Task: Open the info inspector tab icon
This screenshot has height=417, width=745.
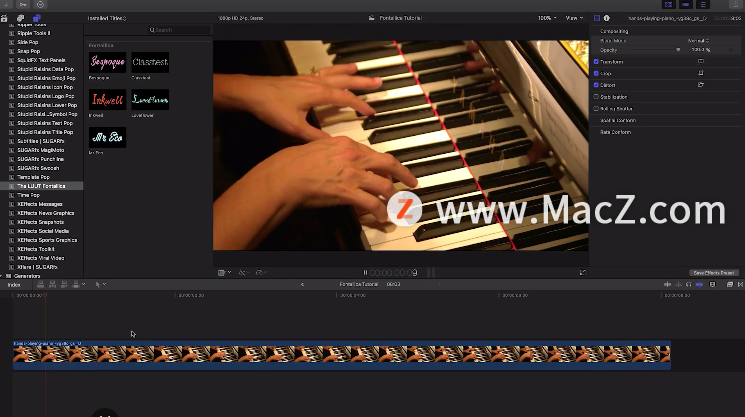Action: pos(607,18)
